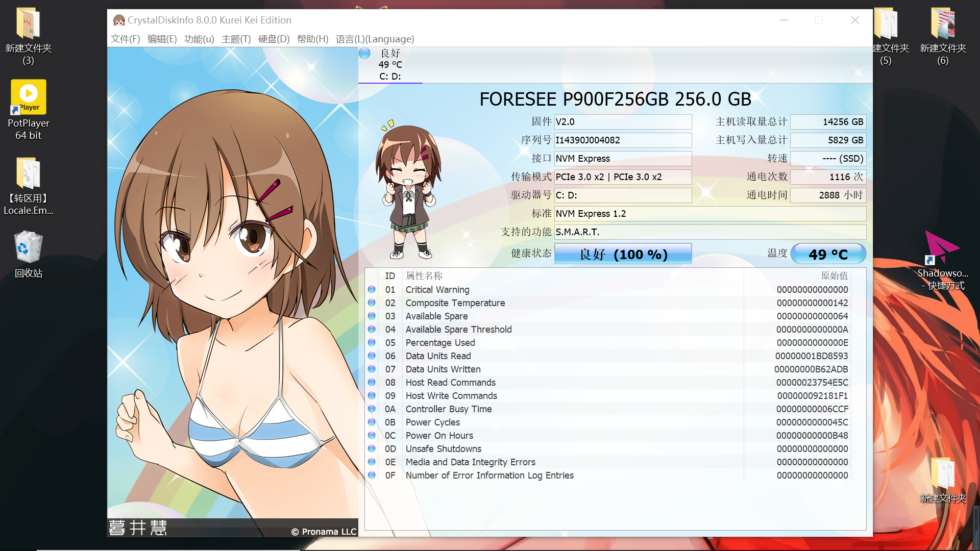Click the chibi character mascot image

pos(408,189)
